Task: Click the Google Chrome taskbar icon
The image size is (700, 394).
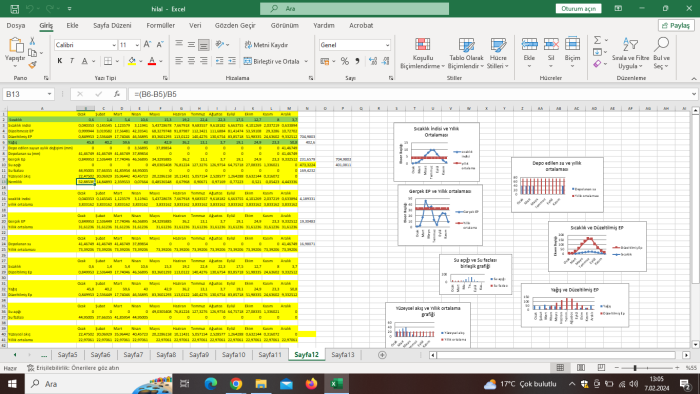Action: pyautogui.click(x=236, y=384)
